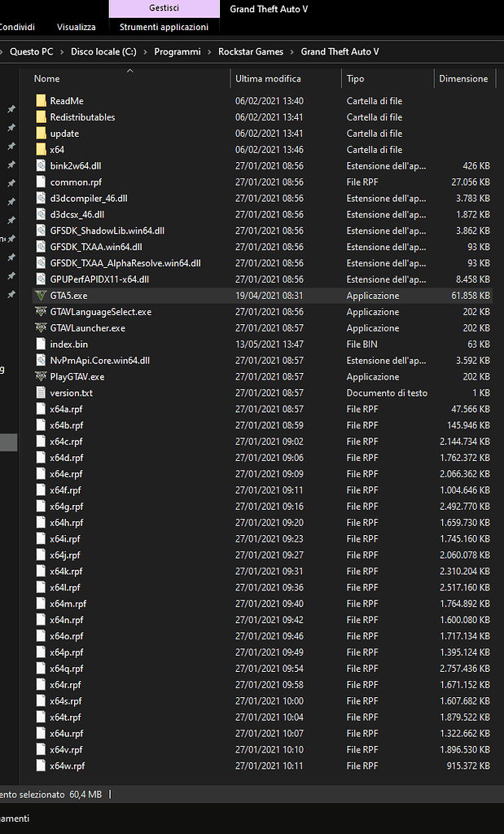Screen dimensions: 504x834
Task: Select the x64k.rpf file name
Action: [x=66, y=571]
